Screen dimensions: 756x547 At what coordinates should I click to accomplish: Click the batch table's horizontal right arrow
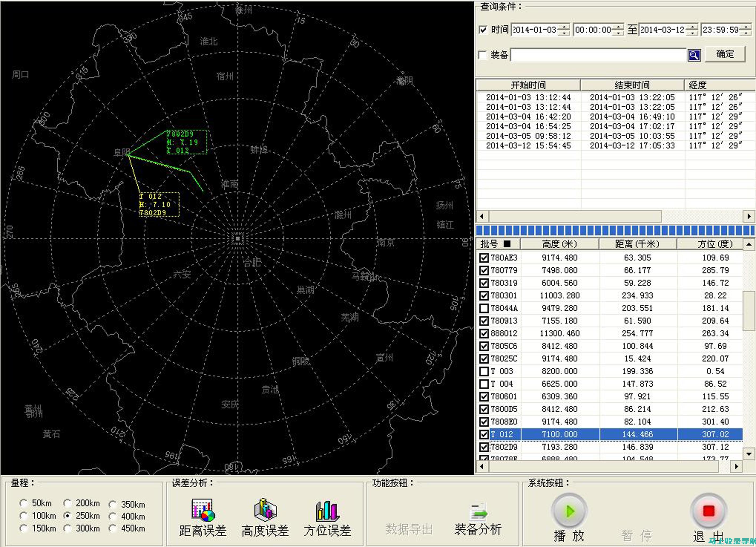736,466
